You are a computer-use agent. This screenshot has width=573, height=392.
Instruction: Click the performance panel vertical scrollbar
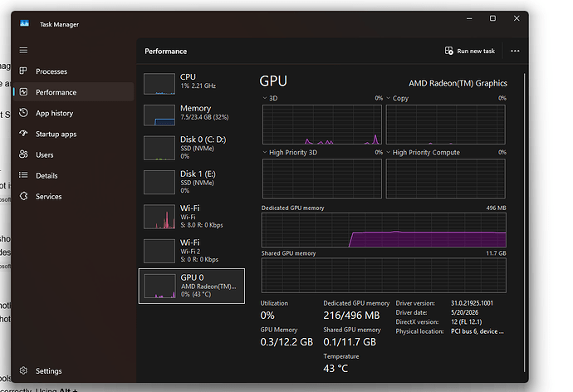[524, 223]
